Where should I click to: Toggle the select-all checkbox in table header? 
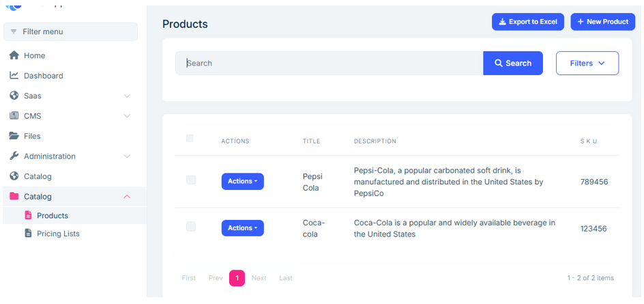[x=190, y=139]
